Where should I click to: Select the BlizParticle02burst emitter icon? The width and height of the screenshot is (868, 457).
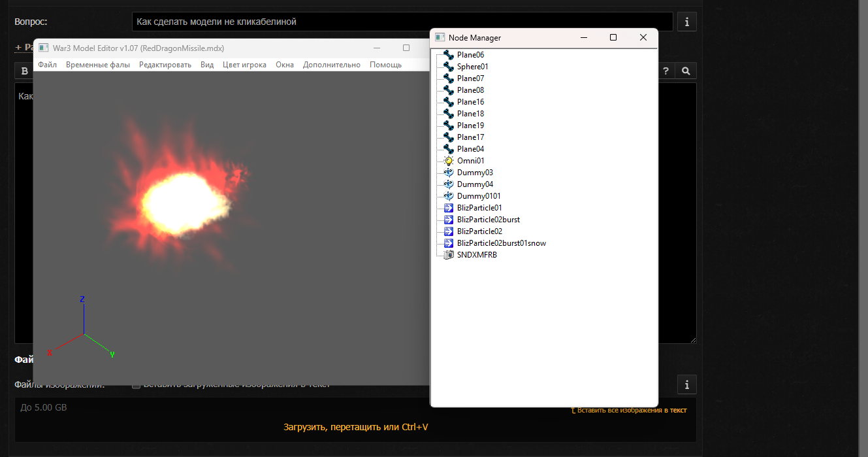[449, 220]
